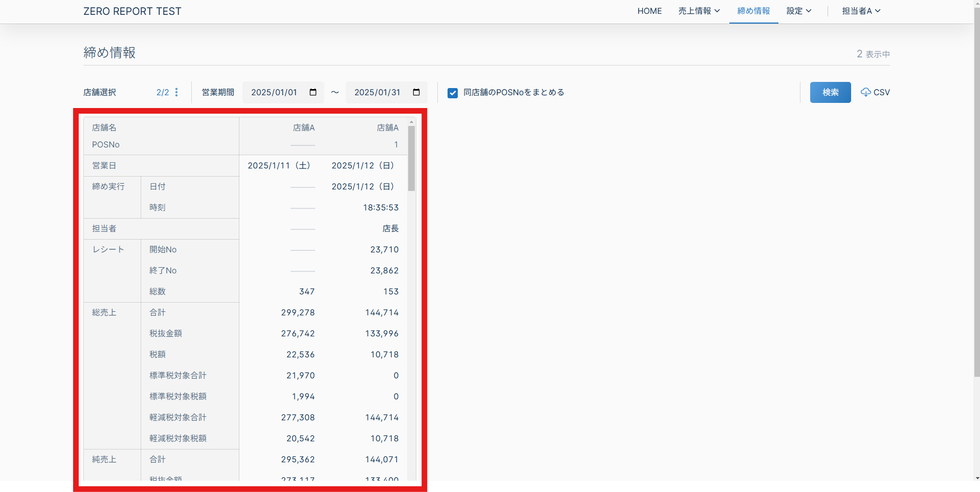Click the 18:35:53 closing time cell

click(x=381, y=207)
